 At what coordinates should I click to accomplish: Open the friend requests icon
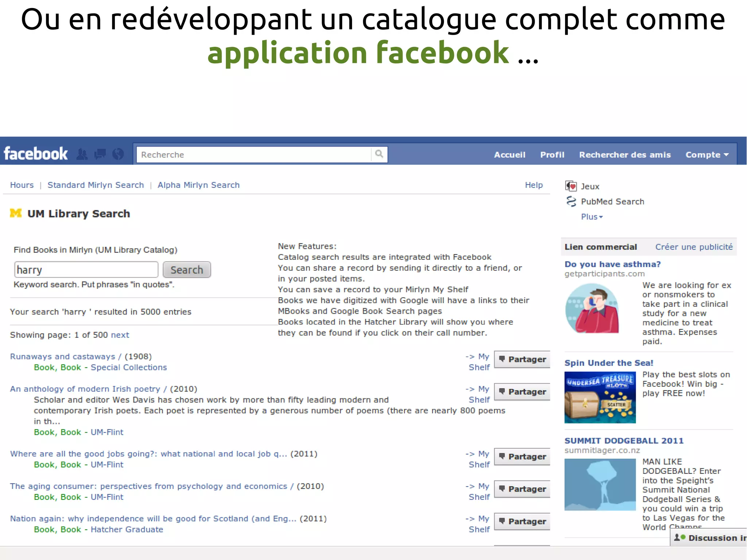click(82, 154)
